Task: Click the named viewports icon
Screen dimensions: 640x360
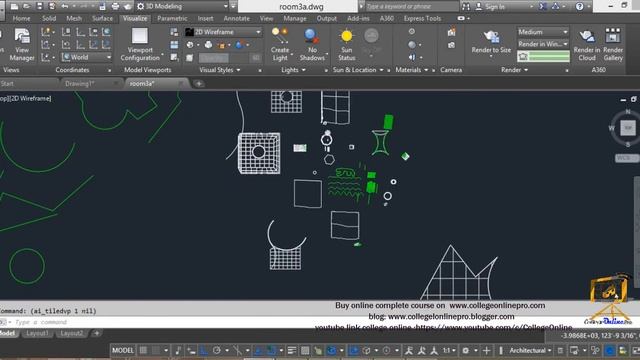Action: 174,32
